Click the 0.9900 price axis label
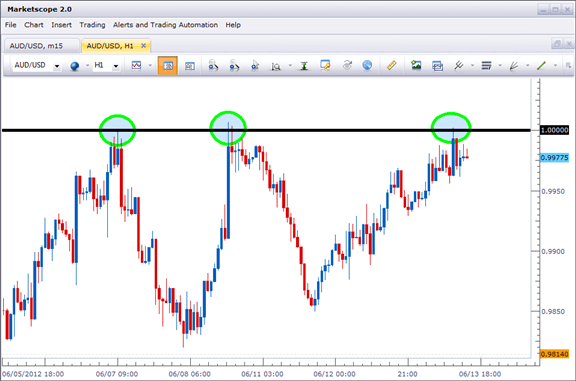 553,252
